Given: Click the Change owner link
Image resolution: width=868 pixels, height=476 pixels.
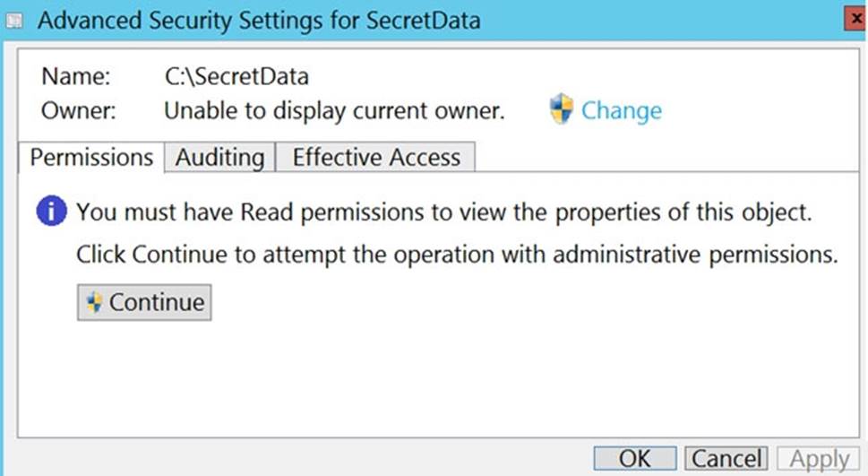Looking at the screenshot, I should coord(621,110).
